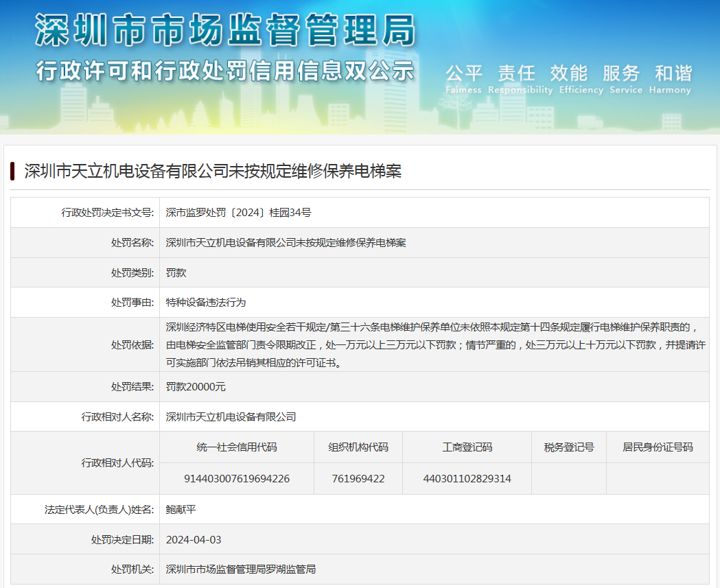Click the 处罚结果 label
This screenshot has height=588, width=720.
(132, 387)
